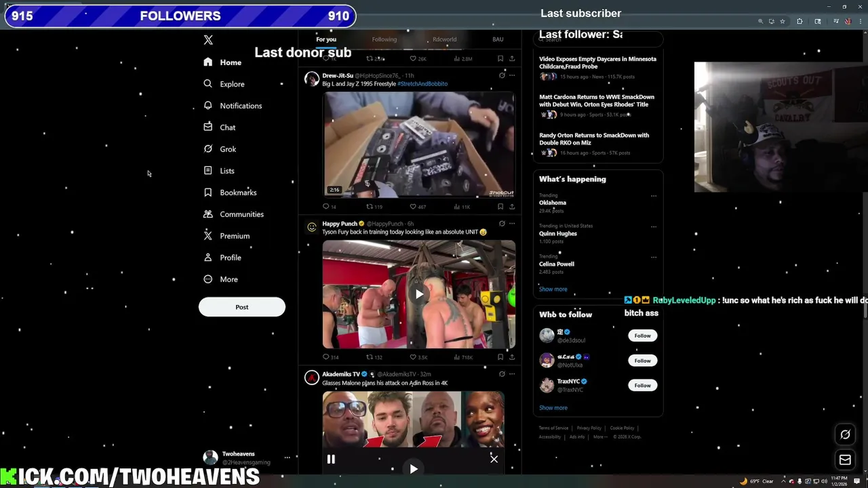
Task: Play the Tyson Fury training video
Action: click(x=419, y=293)
